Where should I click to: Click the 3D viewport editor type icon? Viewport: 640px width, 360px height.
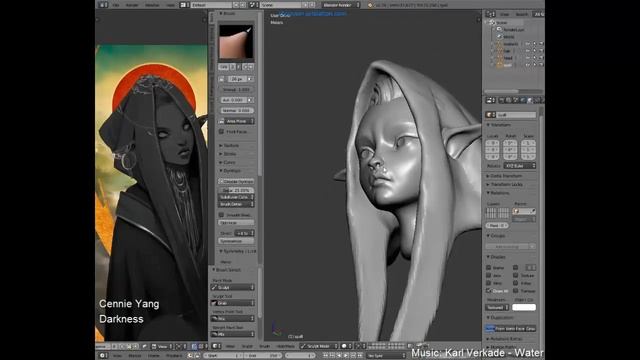pos(216,346)
